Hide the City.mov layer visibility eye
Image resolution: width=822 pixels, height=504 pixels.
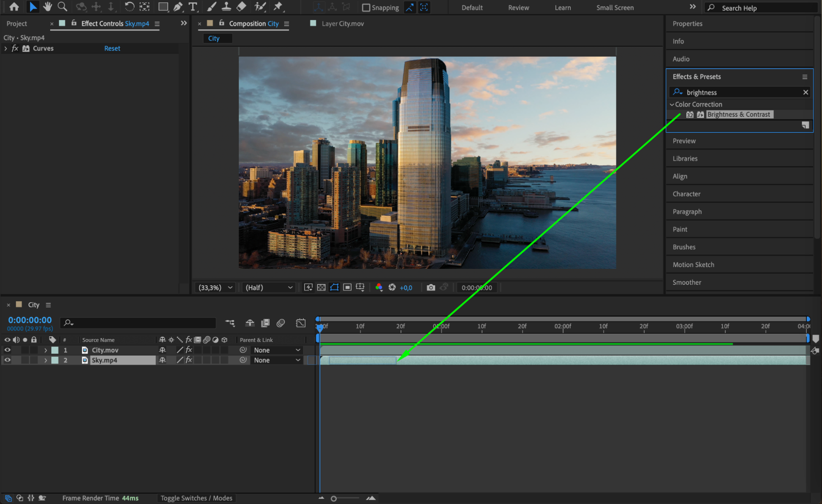click(7, 350)
